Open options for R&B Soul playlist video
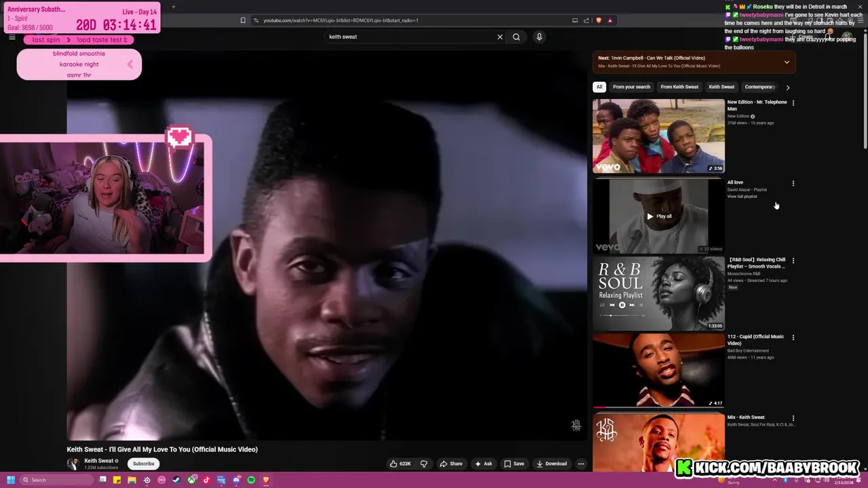868x488 pixels. click(793, 260)
